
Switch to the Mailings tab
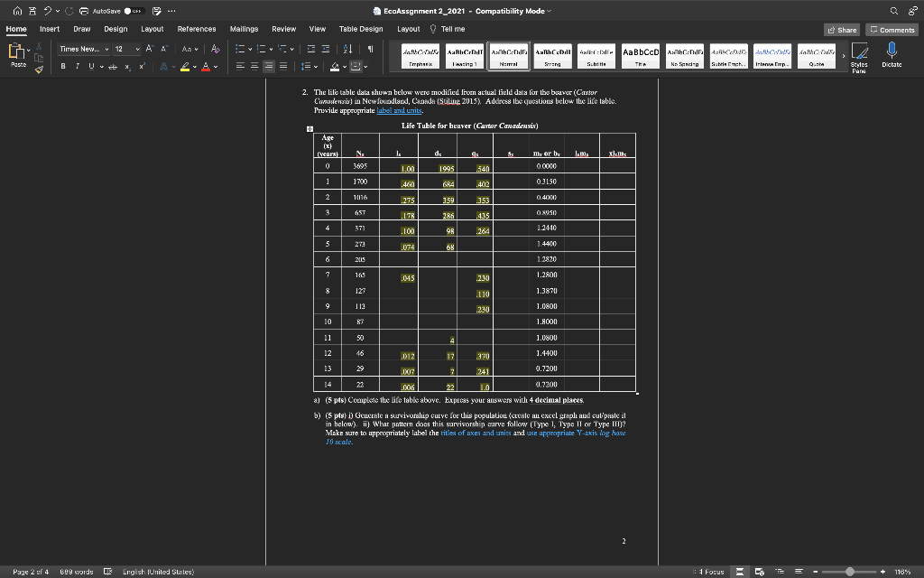pyautogui.click(x=244, y=29)
